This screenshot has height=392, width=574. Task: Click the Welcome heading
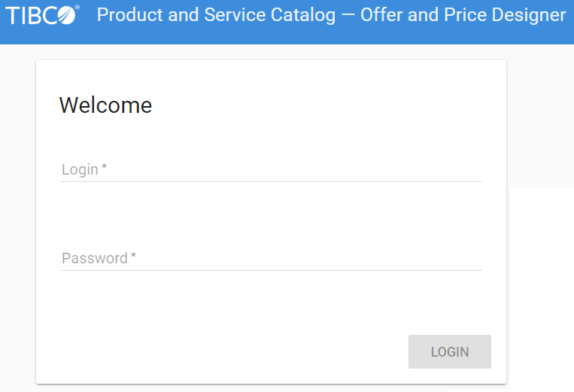click(x=105, y=105)
